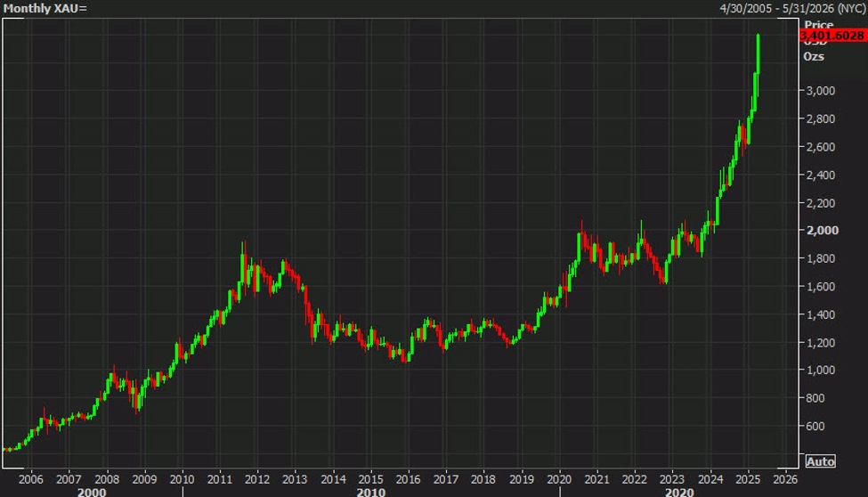Click the Monthly XAU= chart title
The image size is (868, 497).
point(44,8)
